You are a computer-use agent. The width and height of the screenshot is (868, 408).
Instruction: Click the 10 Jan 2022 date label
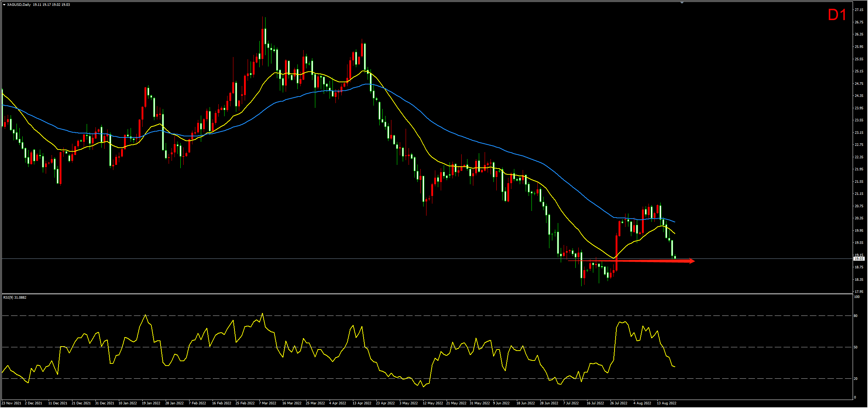[x=128, y=403]
